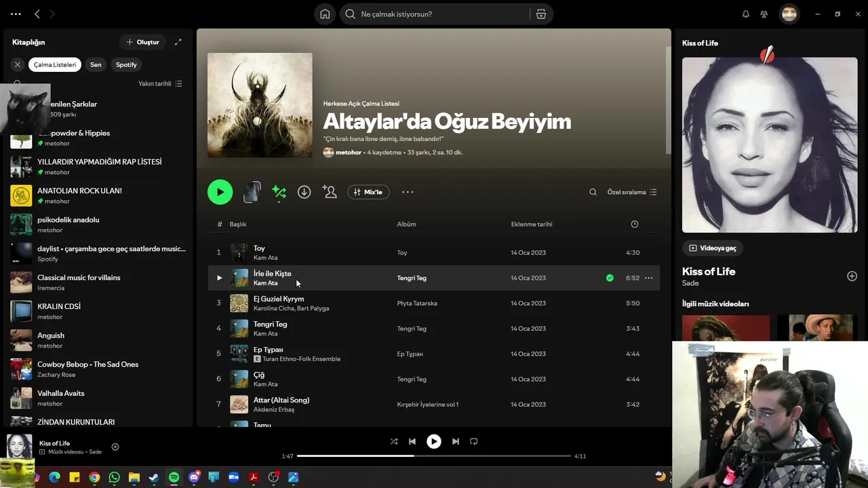Open Google Chrome from the taskbar
868x488 pixels.
(94, 477)
